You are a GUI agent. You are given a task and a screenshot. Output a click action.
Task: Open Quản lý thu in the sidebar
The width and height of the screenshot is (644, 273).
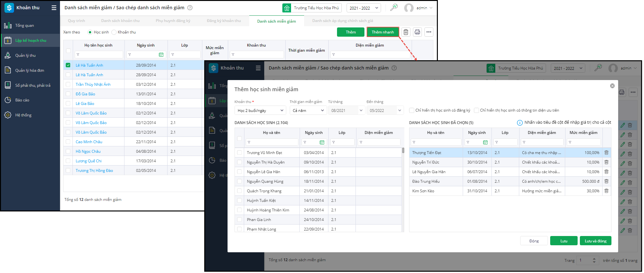point(25,55)
